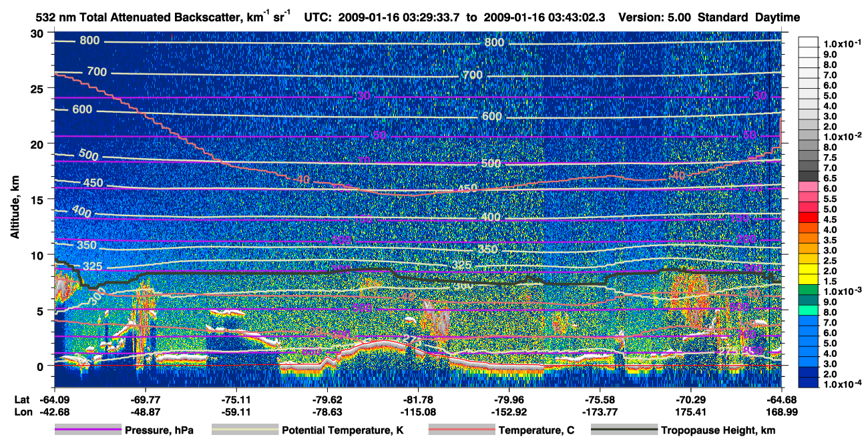Screen dimensions: 868x445
Task: Click latitude value -64.09
Action: pos(55,399)
